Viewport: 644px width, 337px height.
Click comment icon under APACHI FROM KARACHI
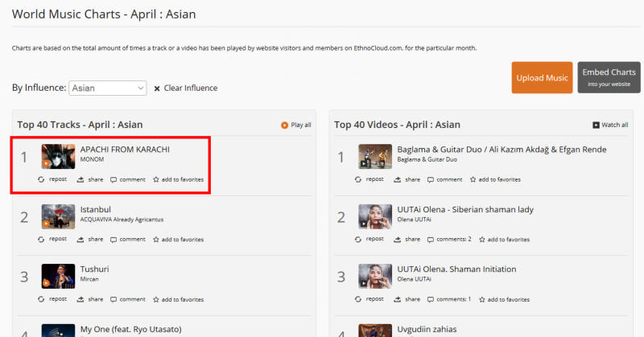click(x=115, y=179)
